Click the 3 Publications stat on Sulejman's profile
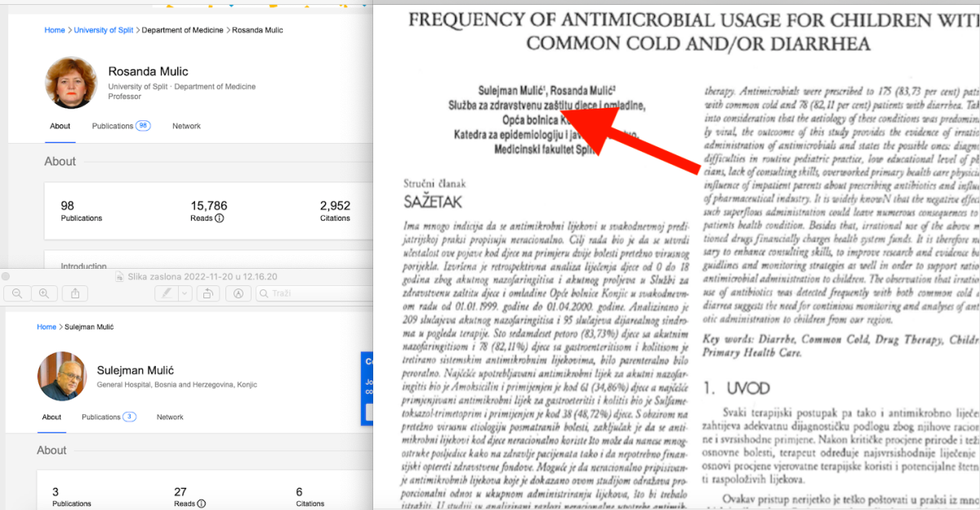980x510 pixels. click(x=72, y=497)
